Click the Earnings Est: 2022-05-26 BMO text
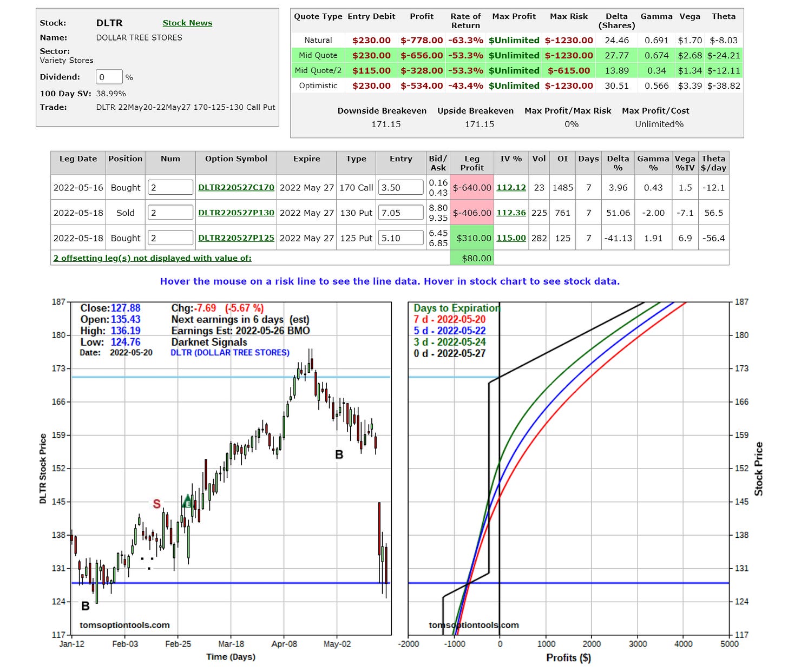The height and width of the screenshot is (672, 788). coord(240,331)
